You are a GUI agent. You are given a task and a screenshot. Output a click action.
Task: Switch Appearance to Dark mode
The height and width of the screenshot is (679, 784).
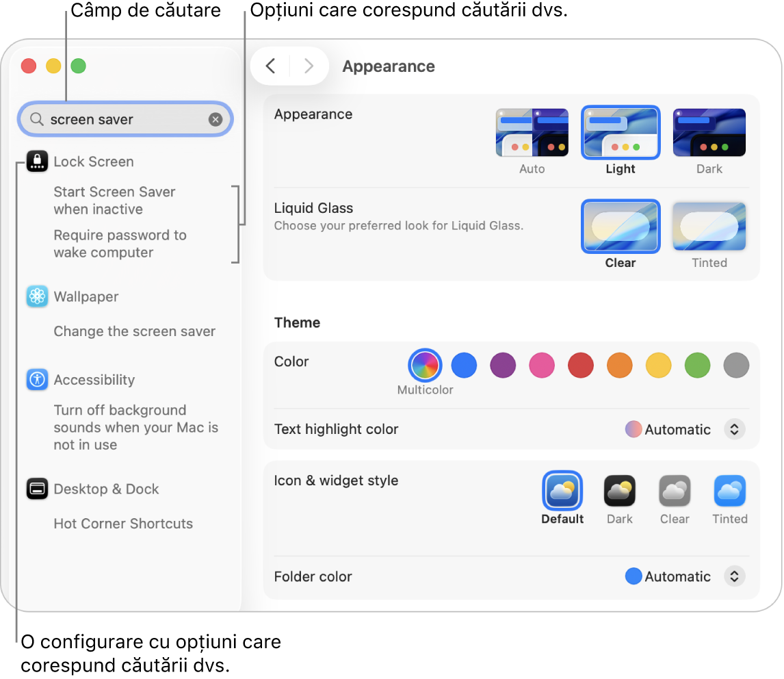pyautogui.click(x=709, y=132)
